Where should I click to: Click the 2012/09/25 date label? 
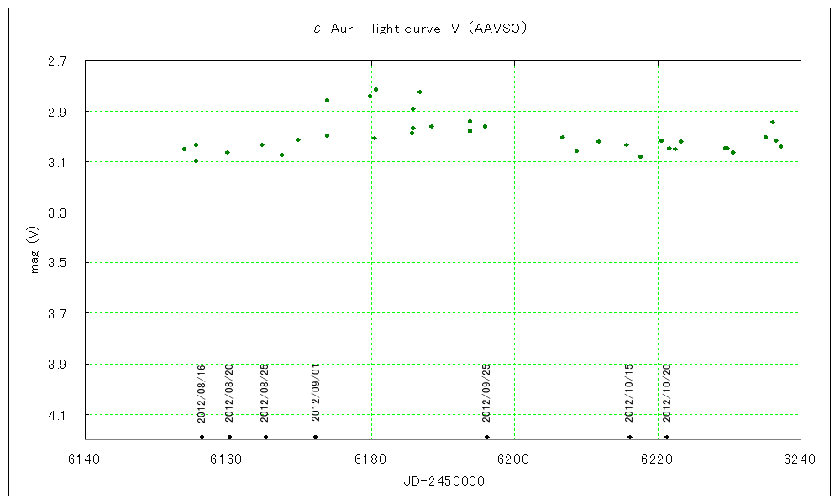click(x=486, y=393)
